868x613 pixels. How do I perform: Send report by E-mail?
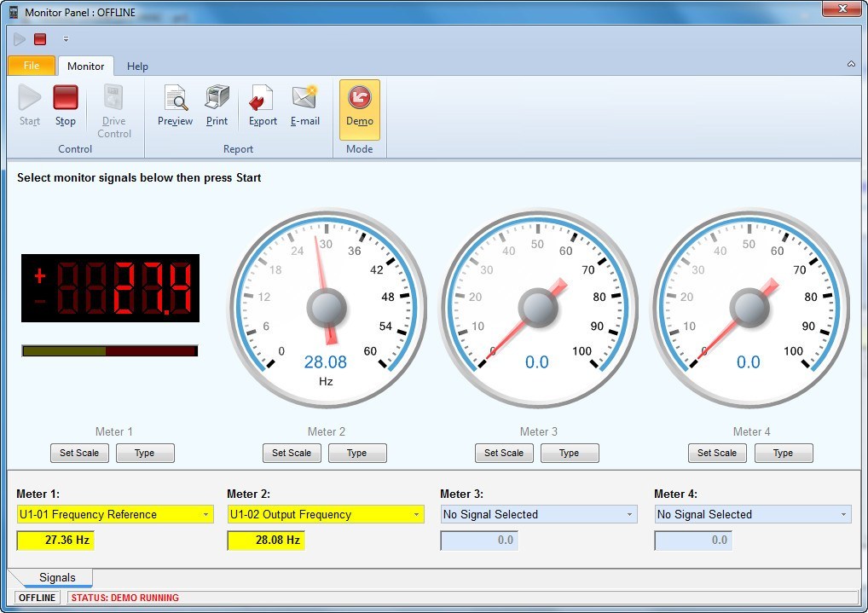pos(305,105)
